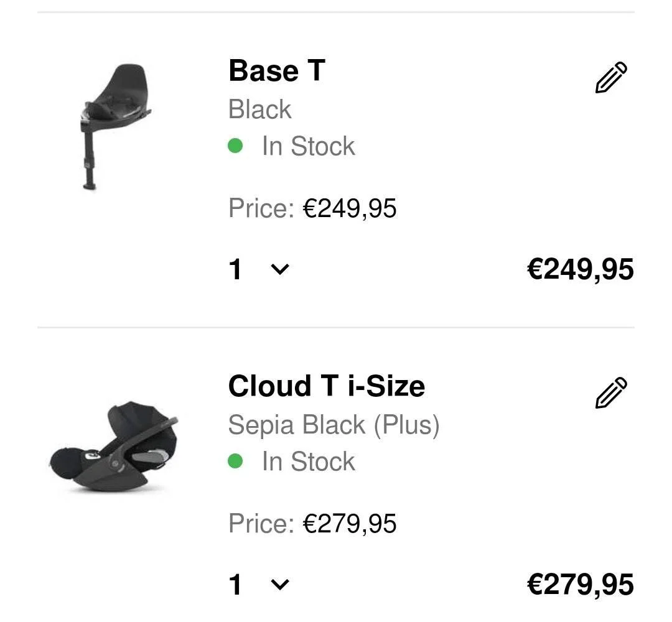Screen dimensions: 672x622
Task: Click the bold €249,95 line total
Action: point(581,269)
